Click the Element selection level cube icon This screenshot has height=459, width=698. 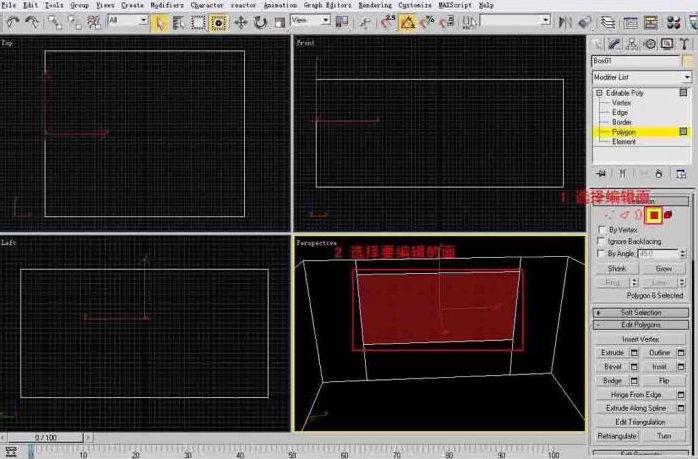[x=668, y=215]
